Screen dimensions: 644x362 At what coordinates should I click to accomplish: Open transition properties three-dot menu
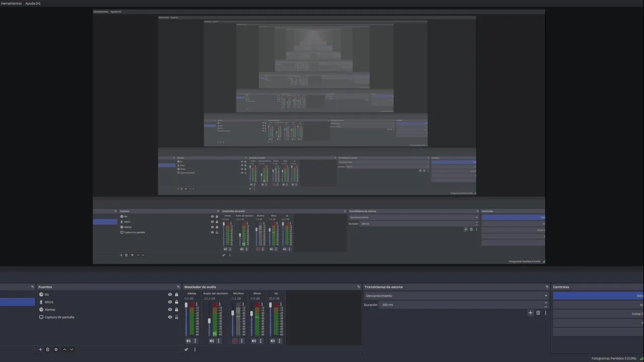545,313
